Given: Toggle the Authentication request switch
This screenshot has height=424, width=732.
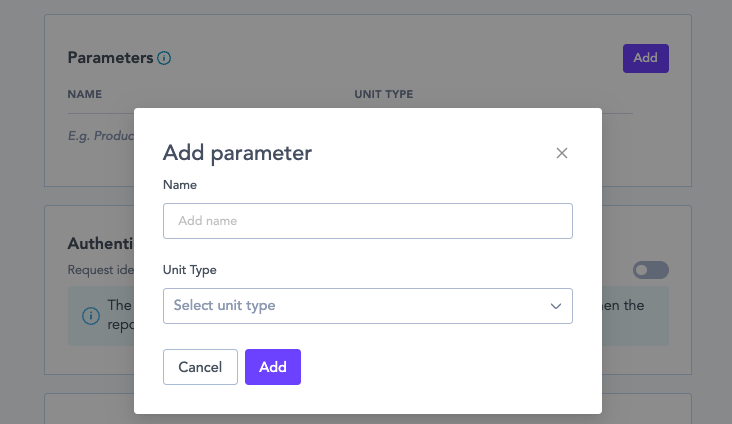Looking at the screenshot, I should (x=650, y=270).
